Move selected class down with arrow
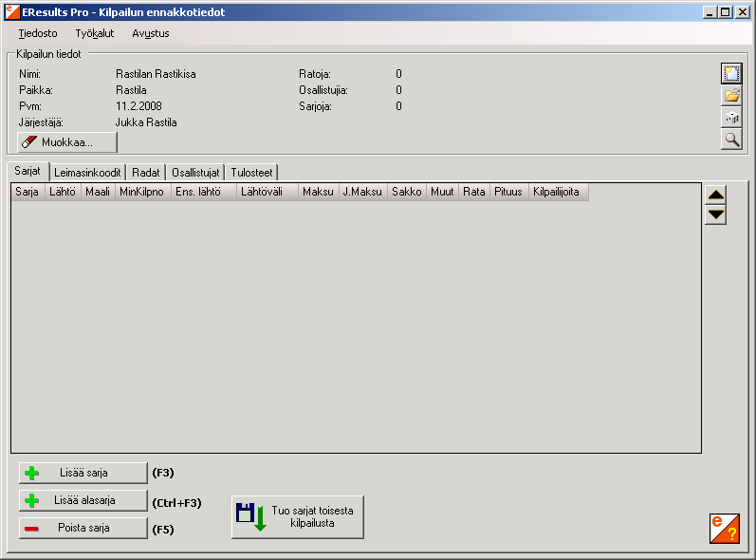 tap(715, 215)
